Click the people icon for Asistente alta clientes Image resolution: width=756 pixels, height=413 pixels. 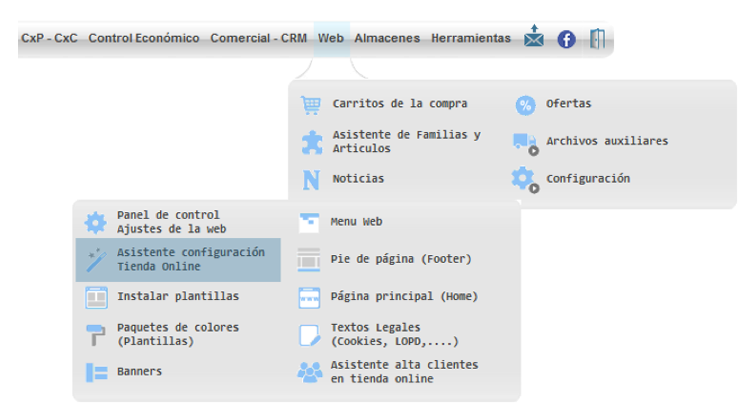[310, 372]
